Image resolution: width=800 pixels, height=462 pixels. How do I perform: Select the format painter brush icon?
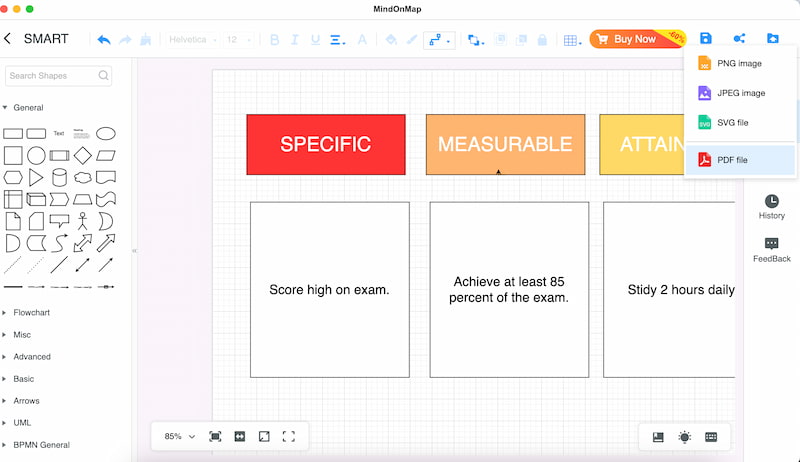coord(145,39)
